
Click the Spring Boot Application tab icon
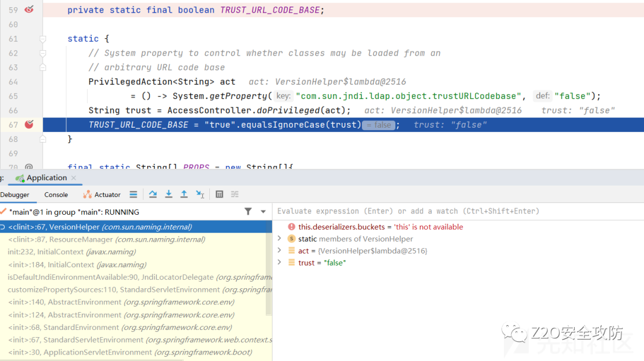click(20, 178)
